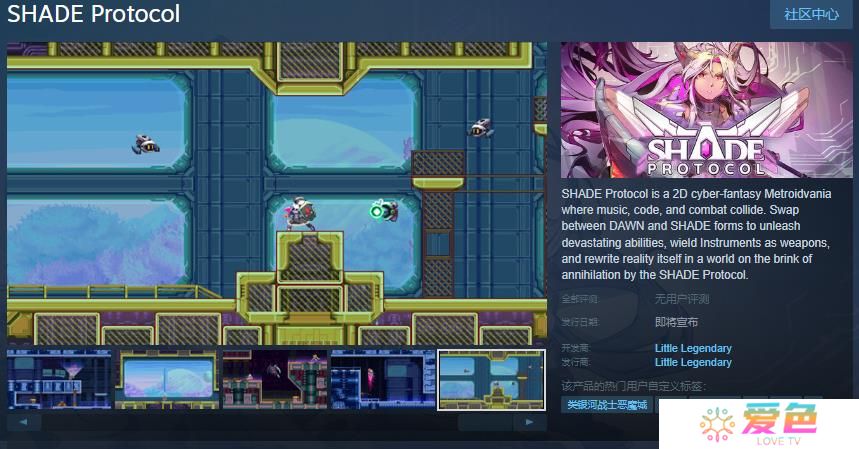This screenshot has height=449, width=859.
Task: Select the third thumbnail with green pipes
Action: [x=275, y=379]
